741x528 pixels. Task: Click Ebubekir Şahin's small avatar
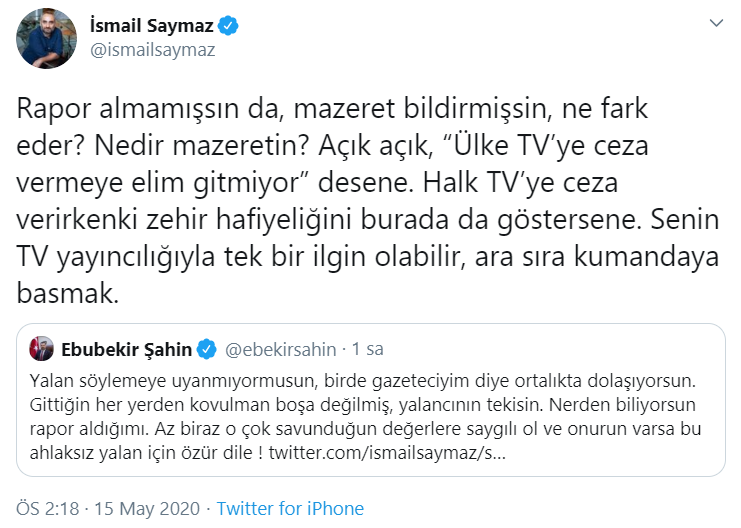pyautogui.click(x=41, y=349)
